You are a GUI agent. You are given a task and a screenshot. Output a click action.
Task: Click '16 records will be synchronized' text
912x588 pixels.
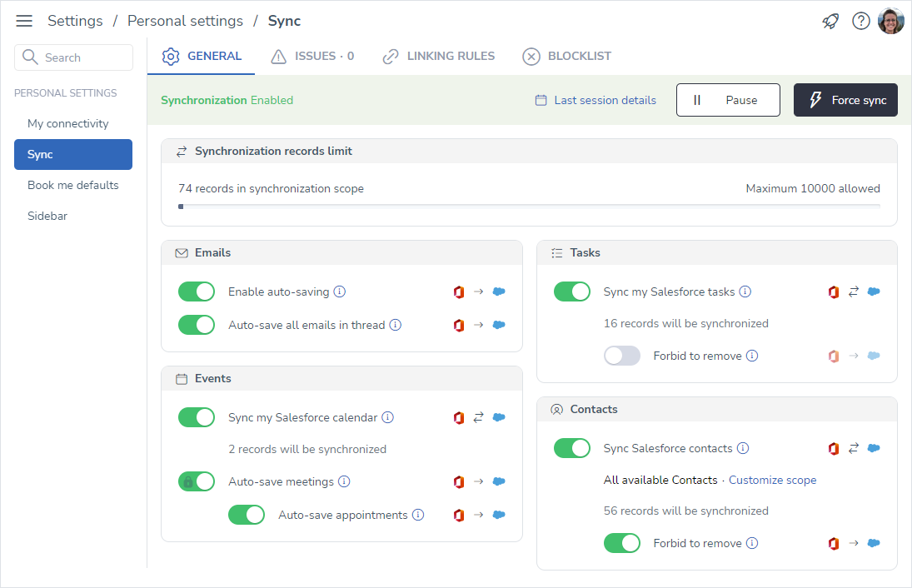click(685, 323)
